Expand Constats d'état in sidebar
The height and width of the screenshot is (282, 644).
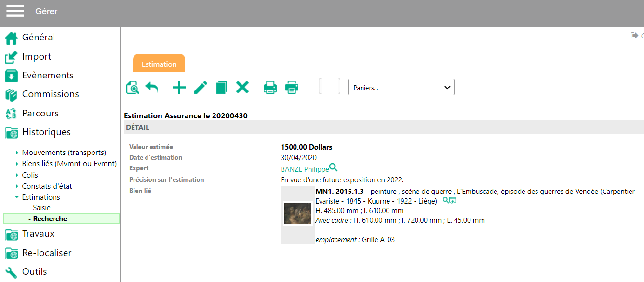click(x=17, y=186)
